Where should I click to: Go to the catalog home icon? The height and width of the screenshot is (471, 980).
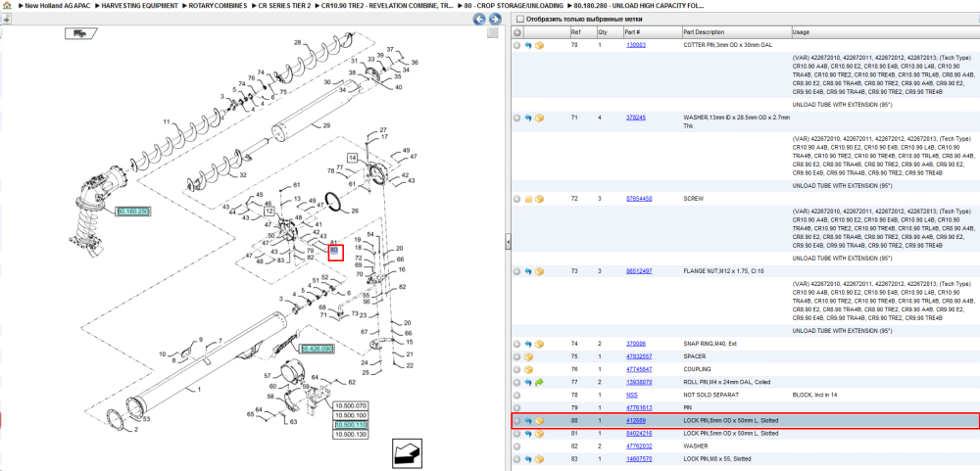click(8, 5)
